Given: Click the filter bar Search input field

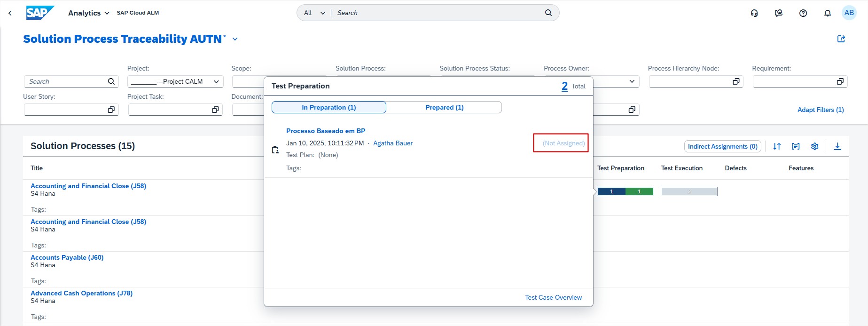Looking at the screenshot, I should (66, 82).
